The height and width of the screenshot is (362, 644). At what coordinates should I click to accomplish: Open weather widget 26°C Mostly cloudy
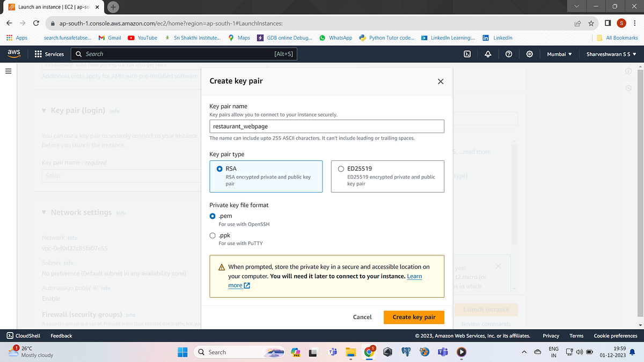(32, 352)
